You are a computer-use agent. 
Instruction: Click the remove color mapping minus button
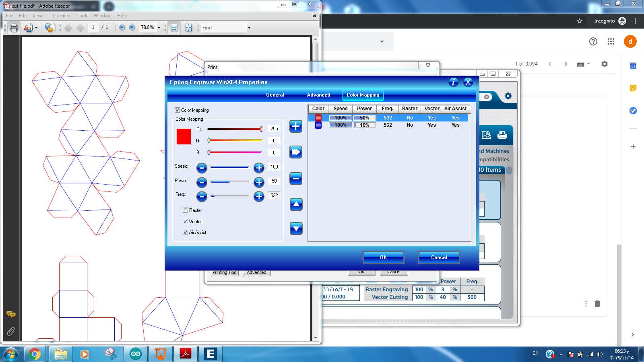click(x=296, y=179)
